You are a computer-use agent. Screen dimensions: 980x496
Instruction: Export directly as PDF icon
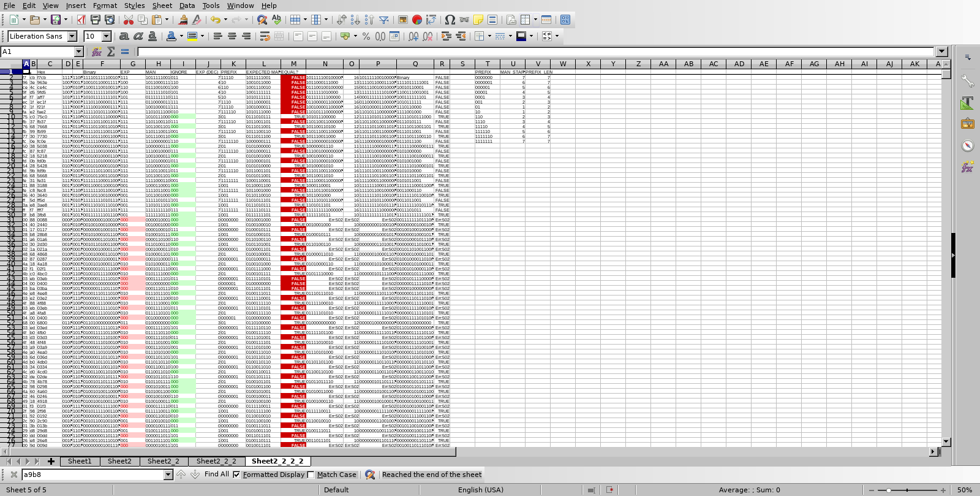coord(81,20)
